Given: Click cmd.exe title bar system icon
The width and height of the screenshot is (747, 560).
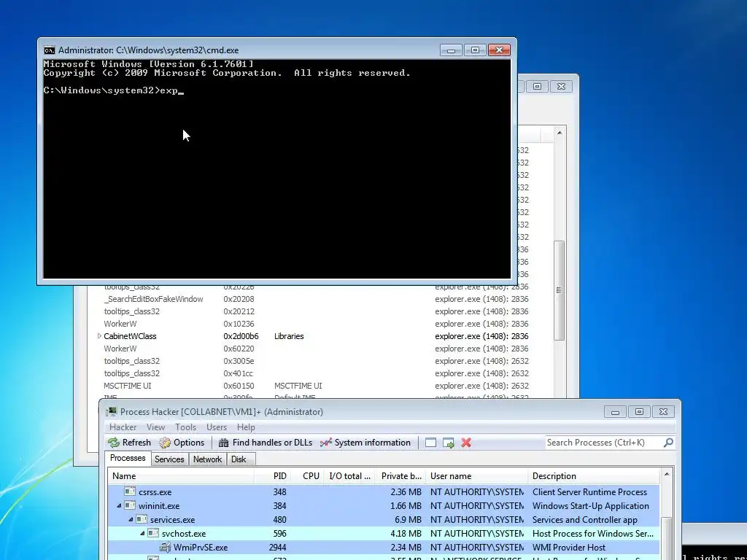Looking at the screenshot, I should point(49,50).
